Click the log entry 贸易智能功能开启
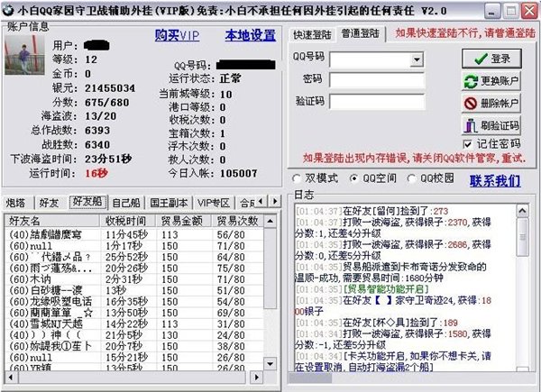 click(x=387, y=289)
